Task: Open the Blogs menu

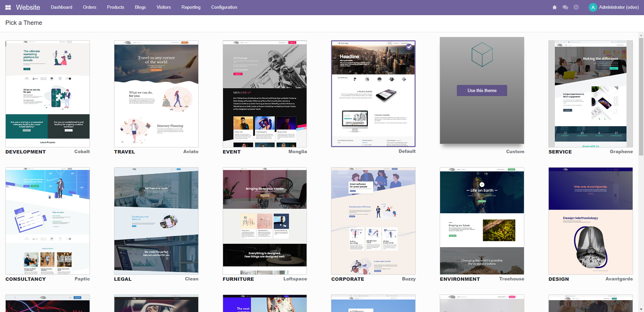Action: pos(140,7)
